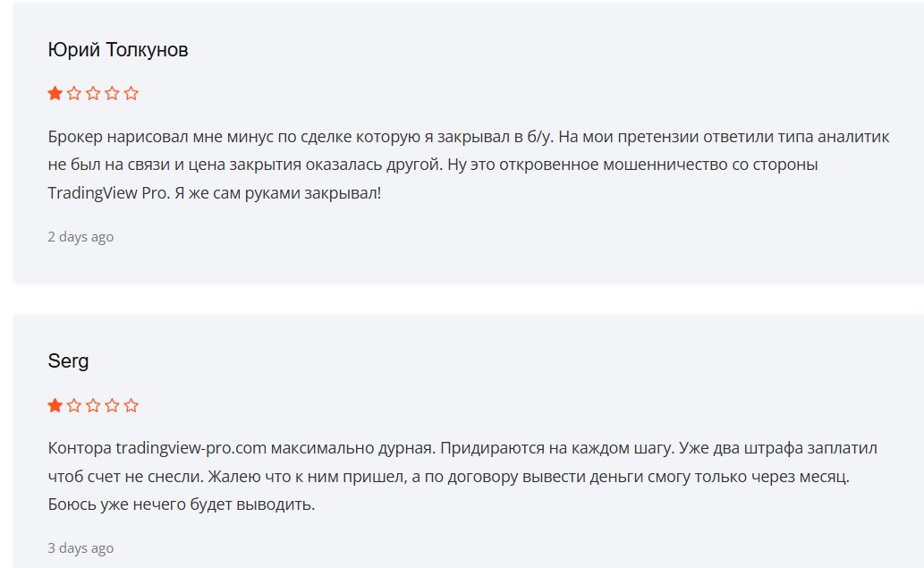Click the '3 days ago' timestamp
The width and height of the screenshot is (924, 568).
[x=81, y=548]
